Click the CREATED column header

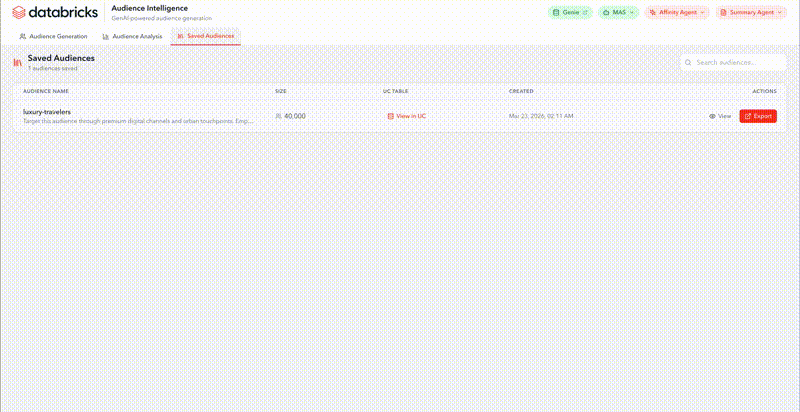[x=521, y=91]
